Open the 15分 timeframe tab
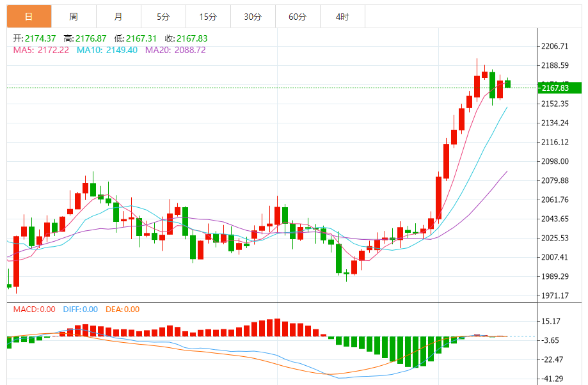Screen dimensions: 588x385 pyautogui.click(x=208, y=17)
